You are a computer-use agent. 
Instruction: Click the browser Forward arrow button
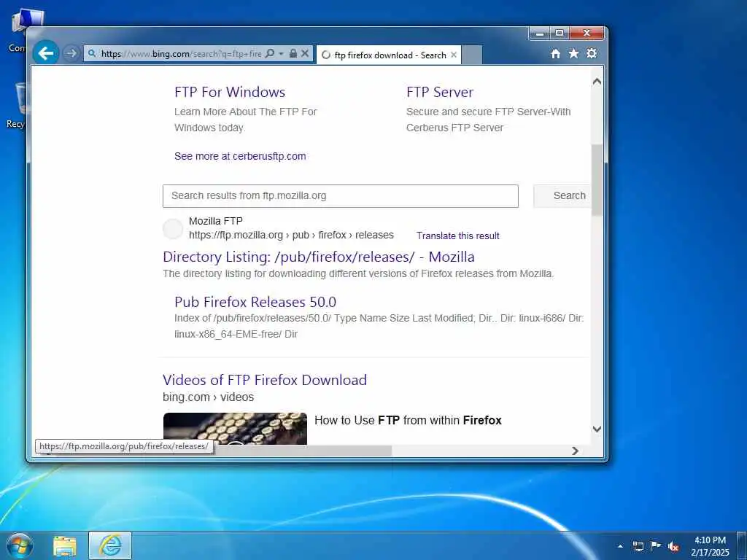[71, 53]
